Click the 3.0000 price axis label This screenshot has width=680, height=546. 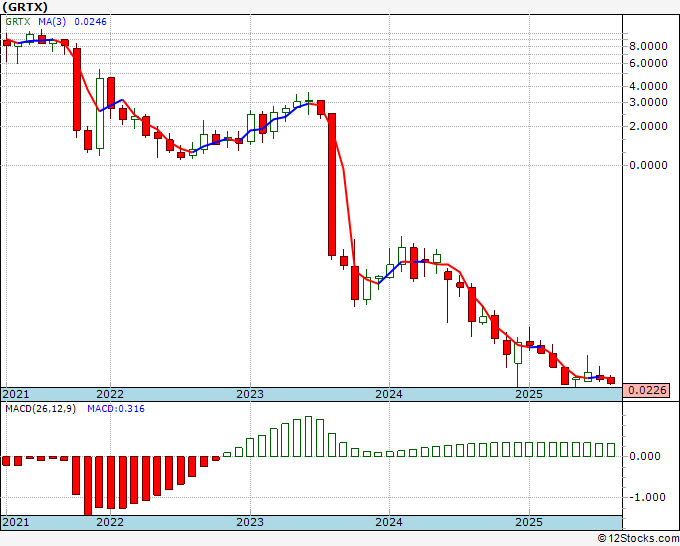tap(648, 102)
